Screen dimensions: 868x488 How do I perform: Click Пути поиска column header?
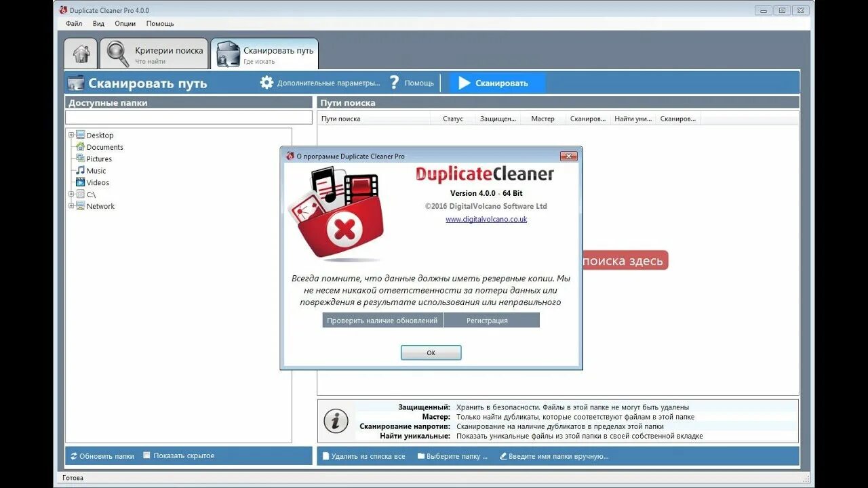coord(374,119)
